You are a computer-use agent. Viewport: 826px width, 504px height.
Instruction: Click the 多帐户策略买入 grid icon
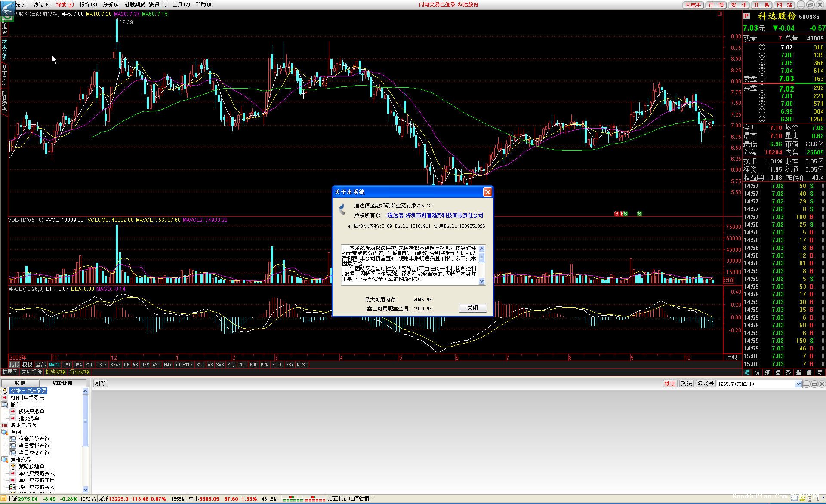(13, 487)
